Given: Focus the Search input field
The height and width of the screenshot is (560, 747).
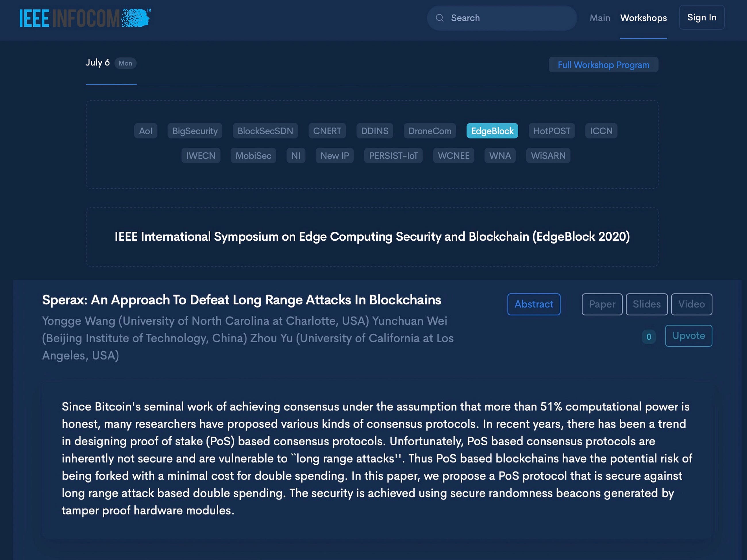Looking at the screenshot, I should coord(502,18).
